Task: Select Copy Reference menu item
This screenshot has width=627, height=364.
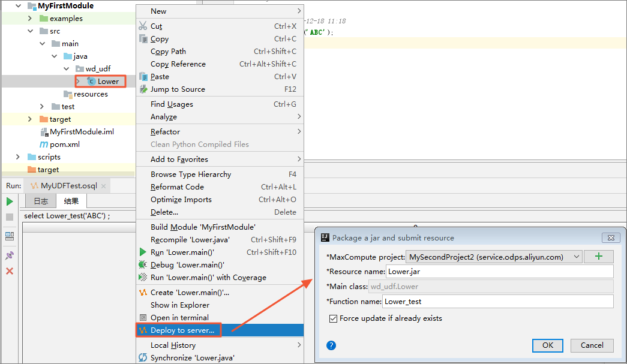Action: pos(220,64)
